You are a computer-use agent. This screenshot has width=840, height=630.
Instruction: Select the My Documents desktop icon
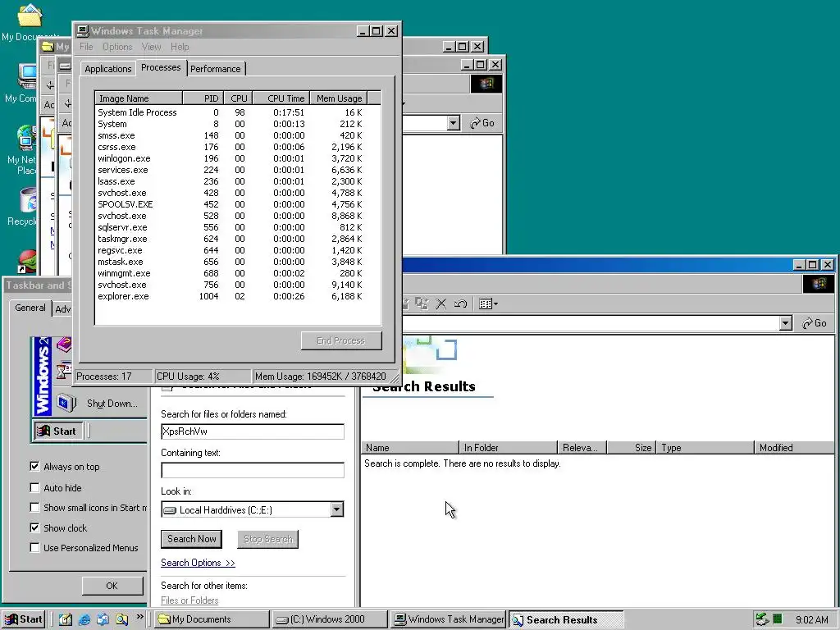coord(29,22)
